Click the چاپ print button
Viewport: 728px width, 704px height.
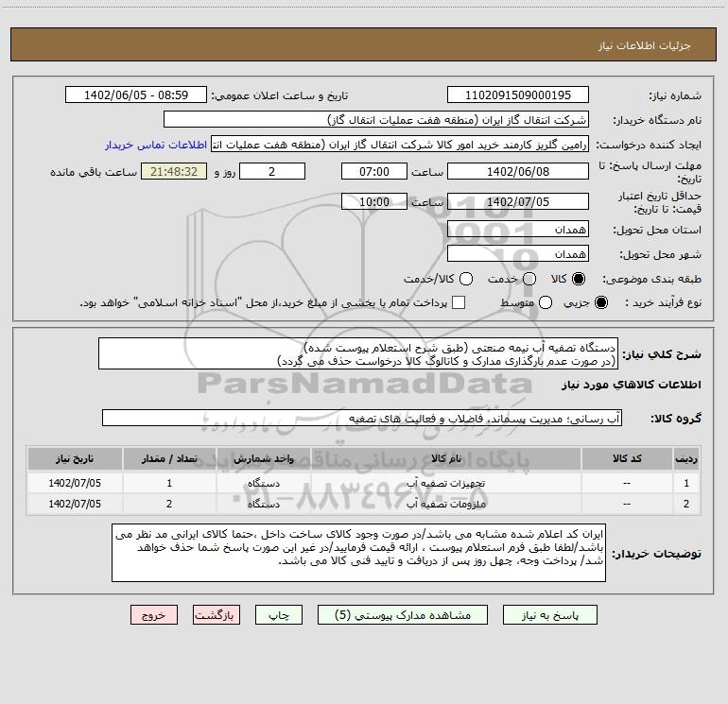(279, 615)
